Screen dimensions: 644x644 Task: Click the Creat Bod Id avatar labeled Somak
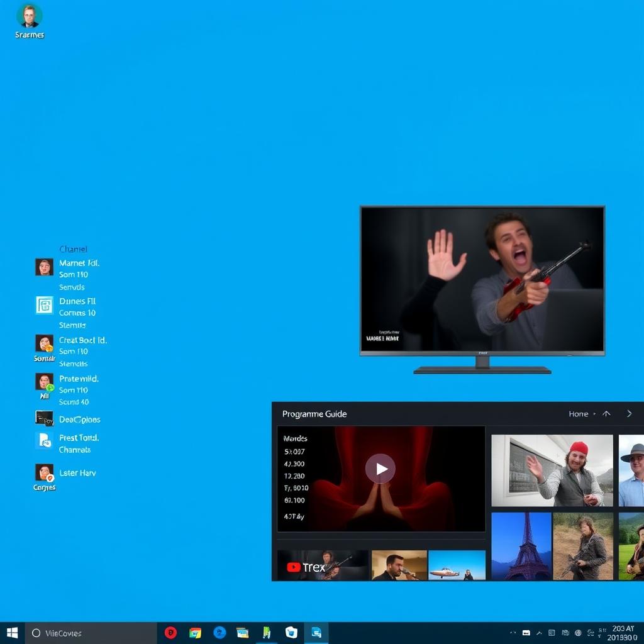pos(43,344)
